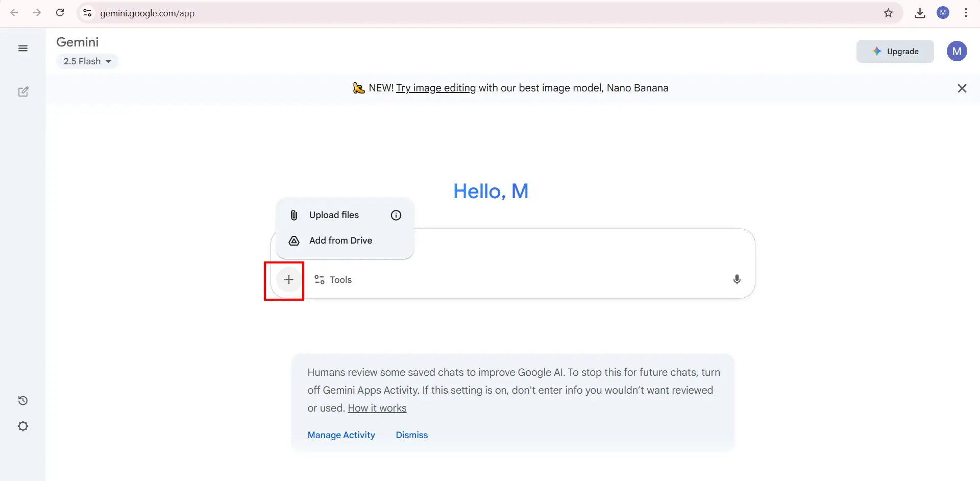Start a new chat with pencil icon
This screenshot has height=481, width=980.
click(x=23, y=92)
